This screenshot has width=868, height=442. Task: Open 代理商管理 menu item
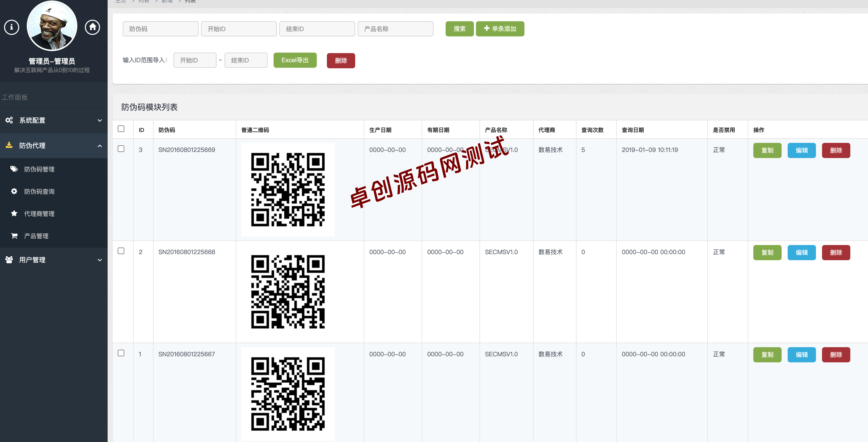pos(54,214)
